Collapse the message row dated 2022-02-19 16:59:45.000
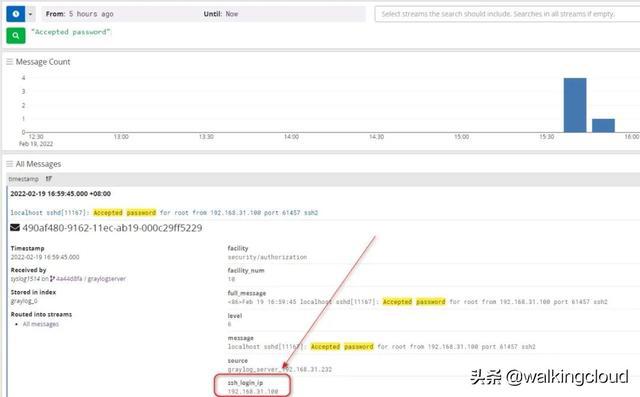640x397 pixels. coord(60,193)
